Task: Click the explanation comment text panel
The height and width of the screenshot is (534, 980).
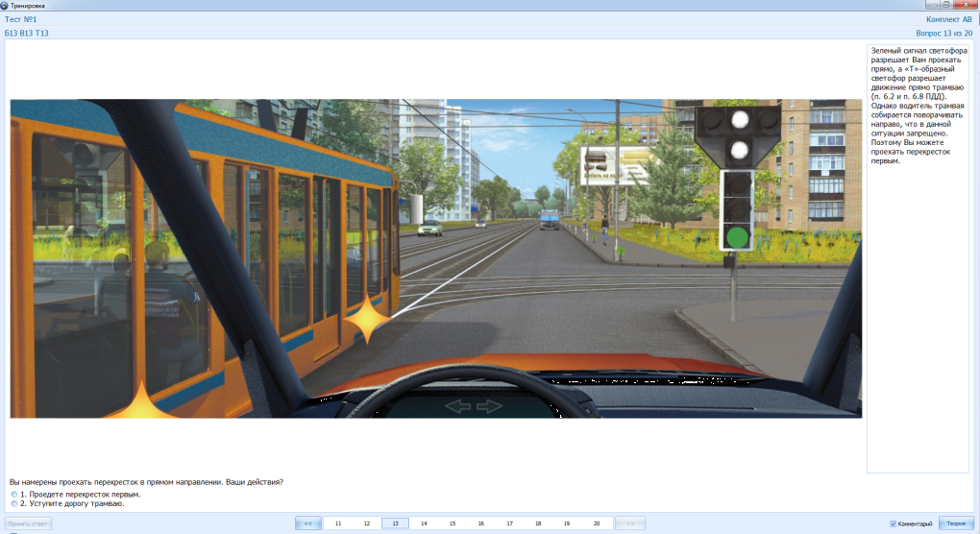Action: 917,288
